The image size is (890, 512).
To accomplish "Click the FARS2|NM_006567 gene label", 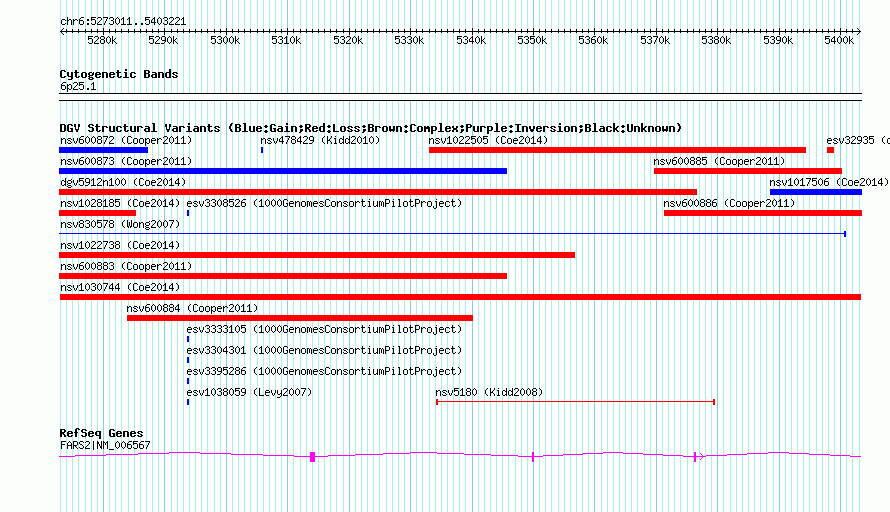I will pyautogui.click(x=105, y=445).
